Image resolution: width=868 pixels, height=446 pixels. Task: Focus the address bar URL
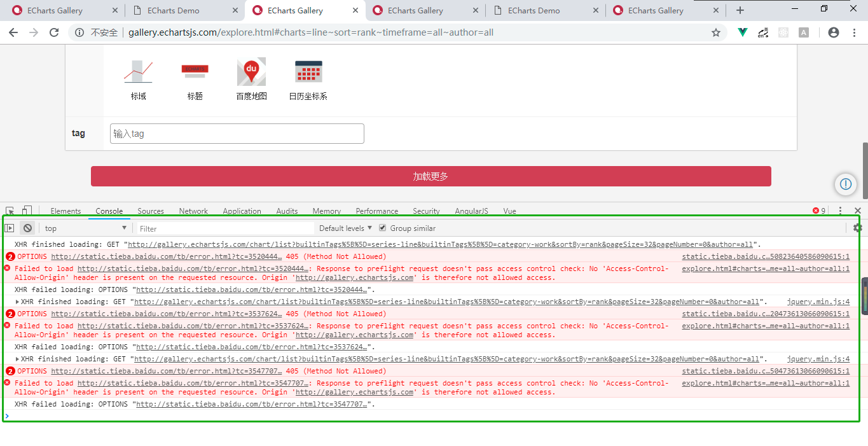(x=310, y=32)
